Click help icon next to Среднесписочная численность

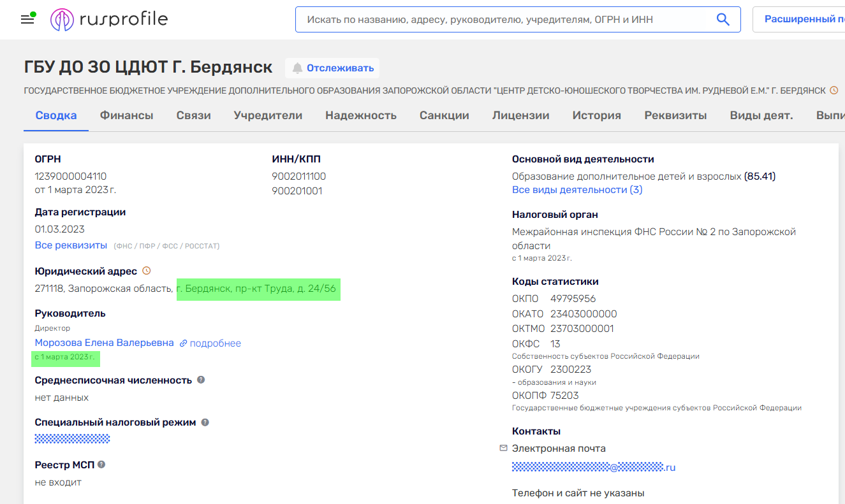pyautogui.click(x=201, y=380)
